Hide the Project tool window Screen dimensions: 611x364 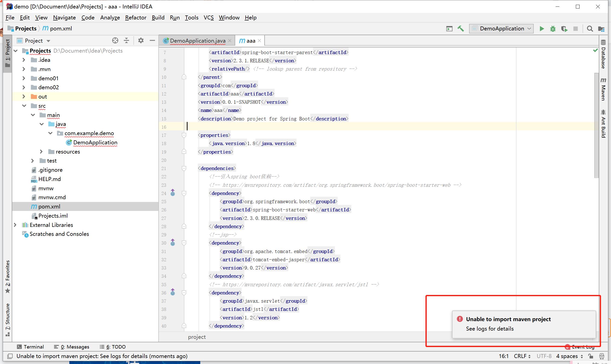coord(152,40)
